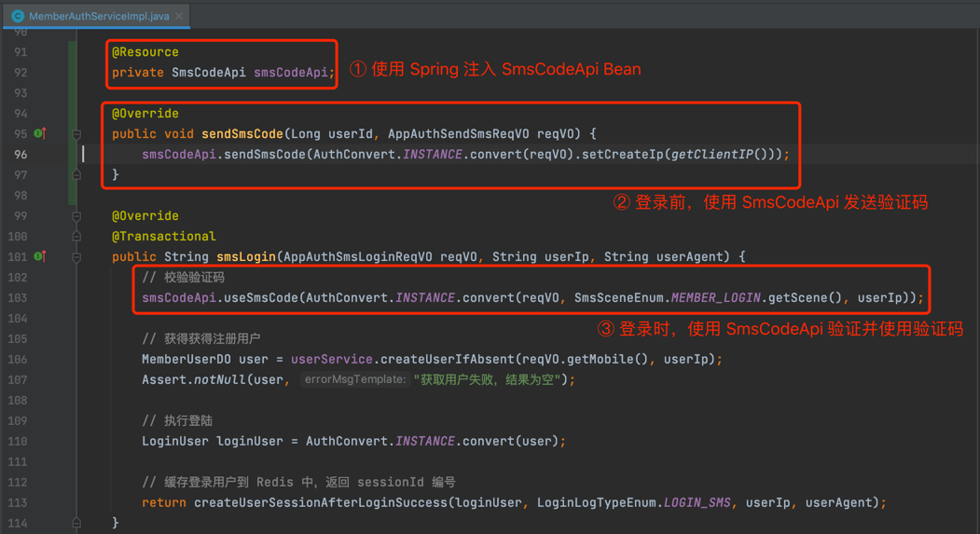Image resolution: width=980 pixels, height=534 pixels.
Task: Click the Java class icon in the file tab
Action: click(18, 16)
